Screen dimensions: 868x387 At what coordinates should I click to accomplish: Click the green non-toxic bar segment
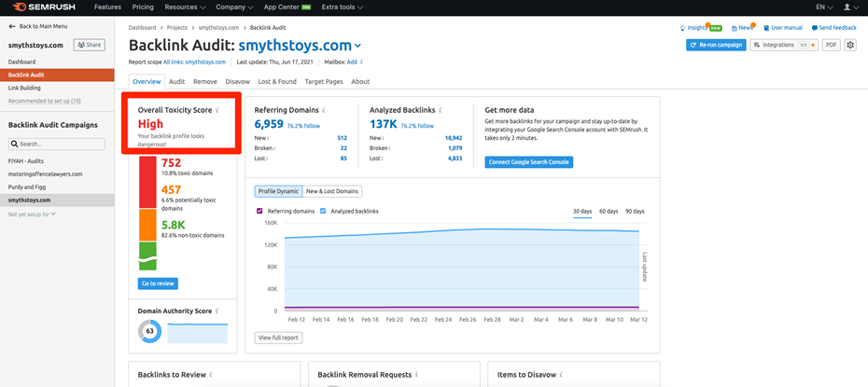147,256
